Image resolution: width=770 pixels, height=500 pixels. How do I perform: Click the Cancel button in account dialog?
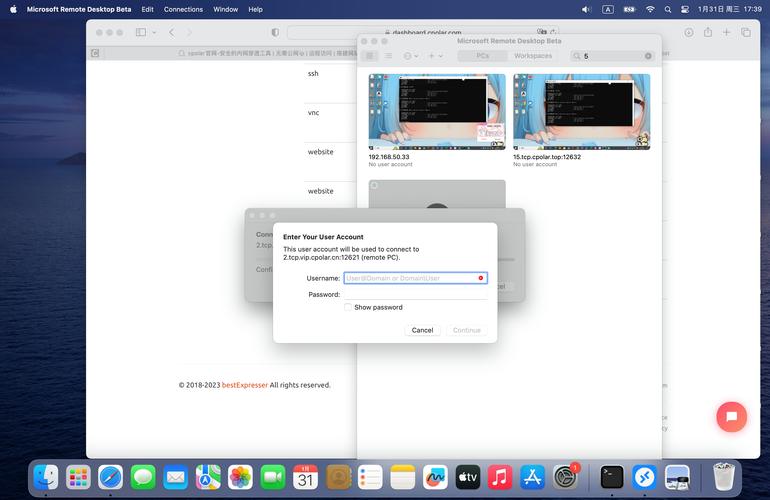pos(422,330)
